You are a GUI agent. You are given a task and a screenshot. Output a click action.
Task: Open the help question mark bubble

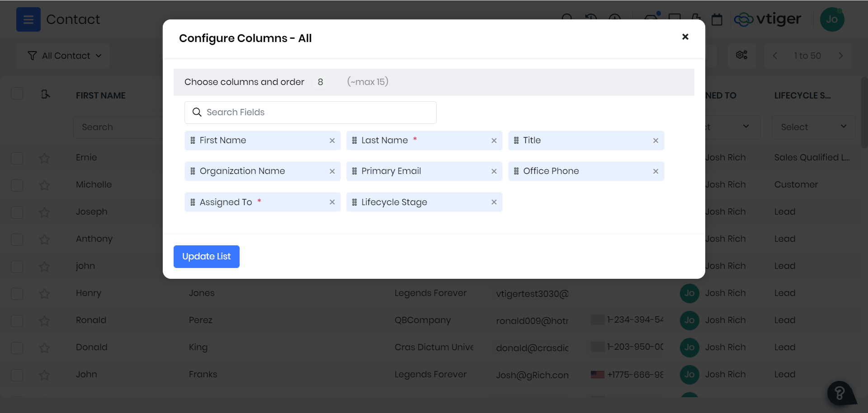tap(840, 393)
